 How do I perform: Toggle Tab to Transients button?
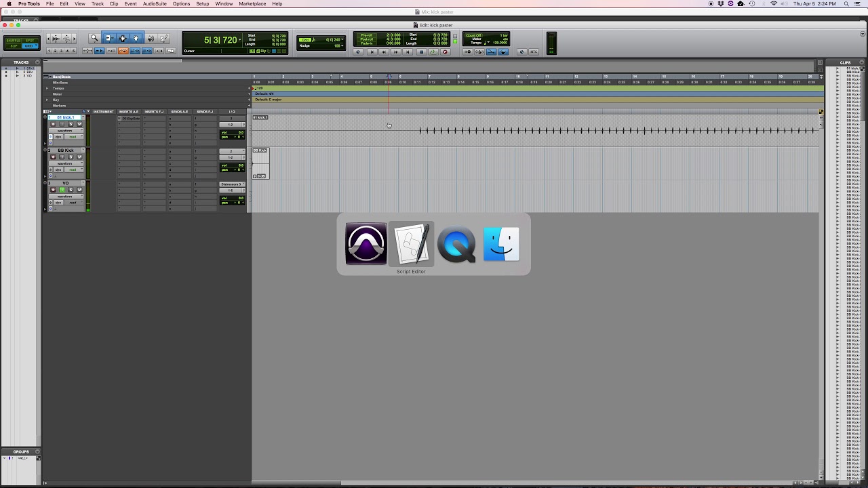100,51
